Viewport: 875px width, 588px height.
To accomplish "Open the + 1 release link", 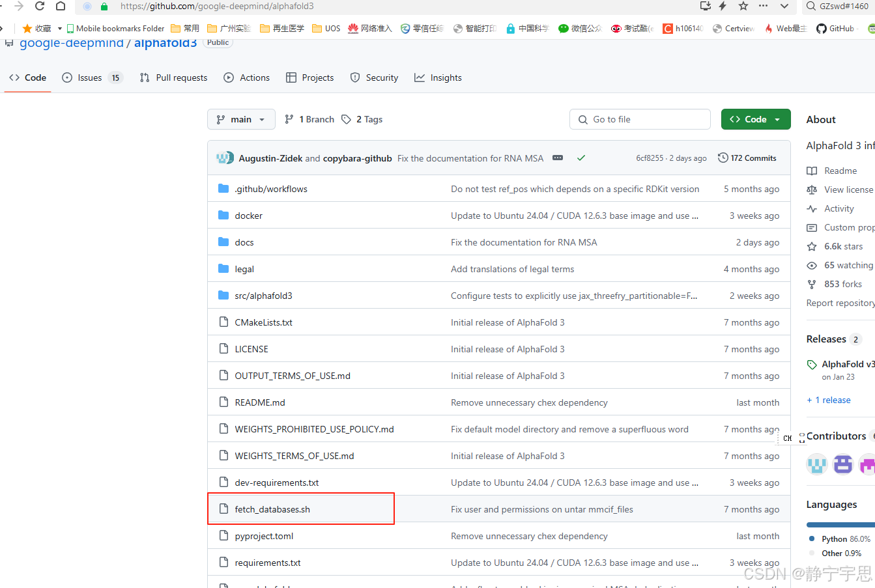I will [x=829, y=400].
